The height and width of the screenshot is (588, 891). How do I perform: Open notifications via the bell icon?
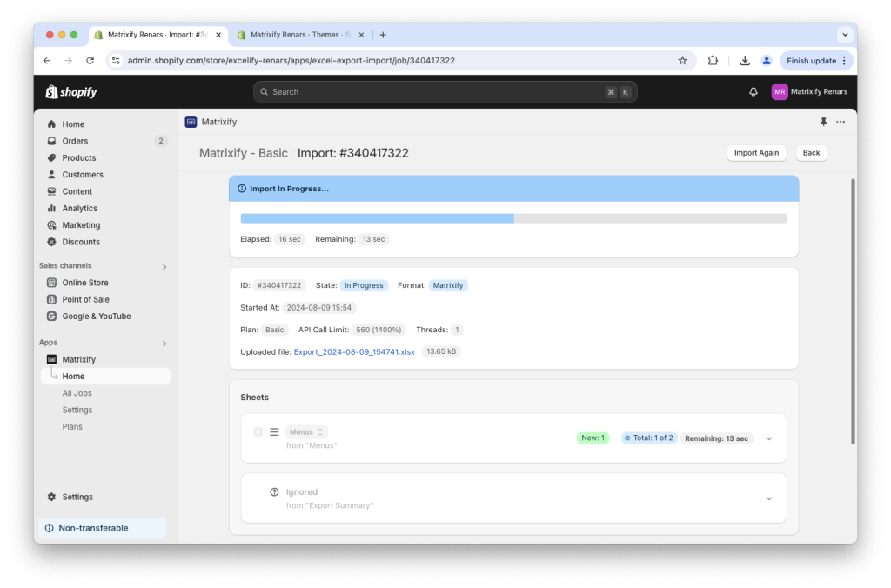click(753, 91)
